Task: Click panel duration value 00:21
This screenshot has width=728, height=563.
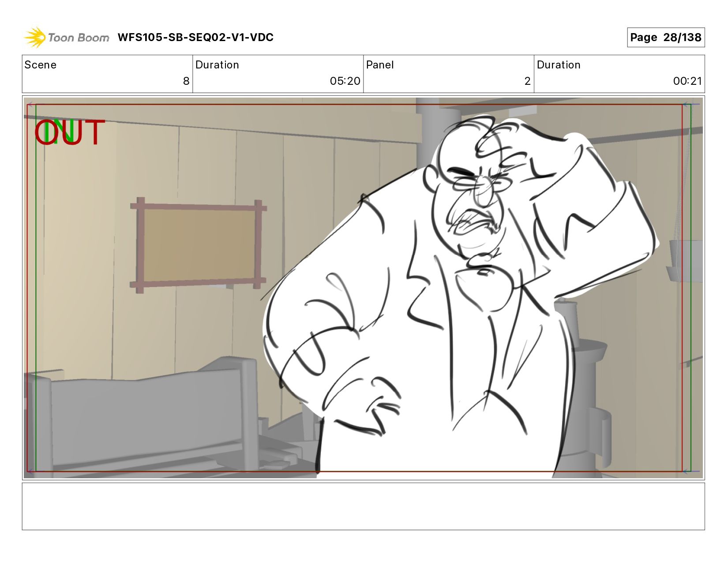Action: point(687,81)
